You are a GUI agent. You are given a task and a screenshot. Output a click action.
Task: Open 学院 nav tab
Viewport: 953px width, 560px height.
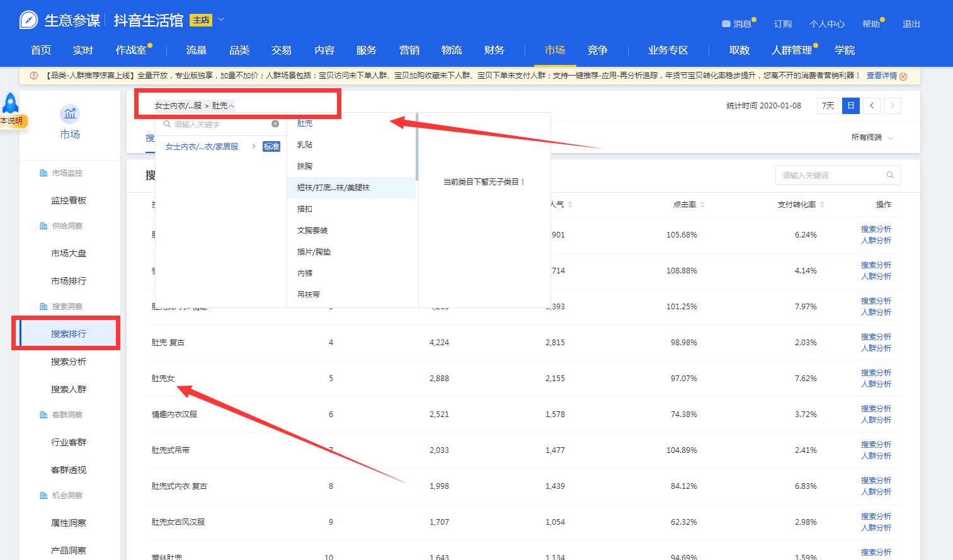coord(845,50)
